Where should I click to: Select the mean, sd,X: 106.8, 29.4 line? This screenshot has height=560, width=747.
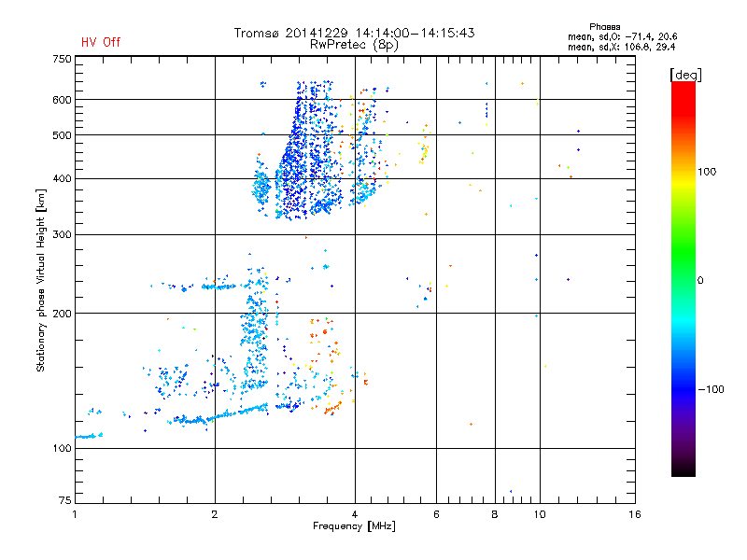[x=621, y=47]
